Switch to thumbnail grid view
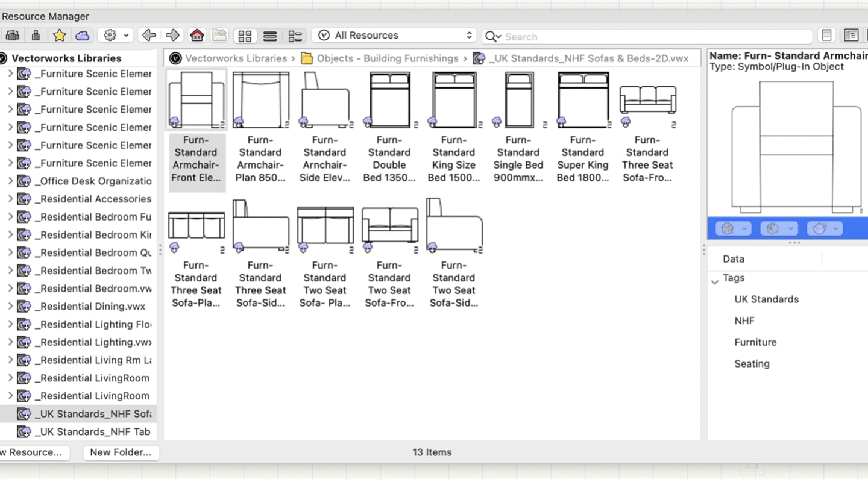Screen dimensions: 868x482 click(x=245, y=36)
